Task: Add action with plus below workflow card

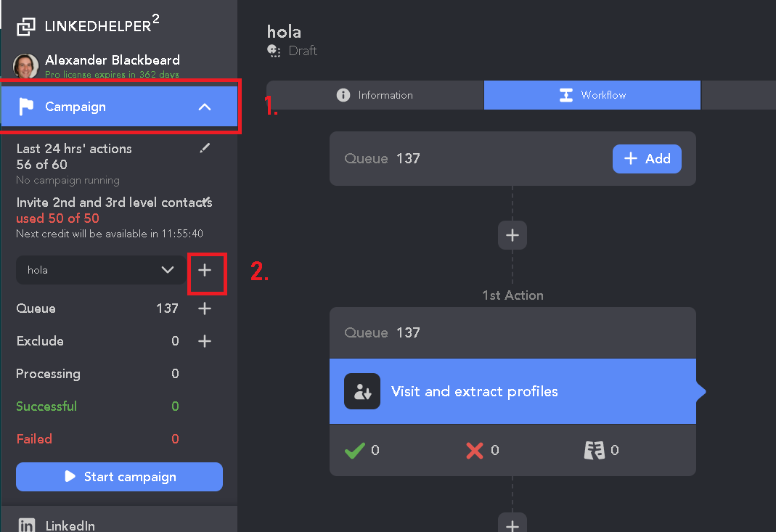Action: [x=512, y=525]
